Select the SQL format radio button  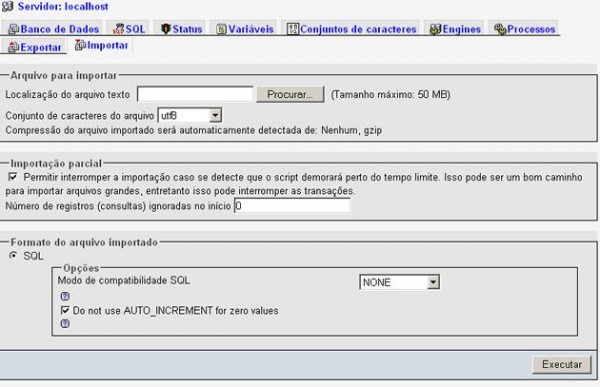click(13, 255)
